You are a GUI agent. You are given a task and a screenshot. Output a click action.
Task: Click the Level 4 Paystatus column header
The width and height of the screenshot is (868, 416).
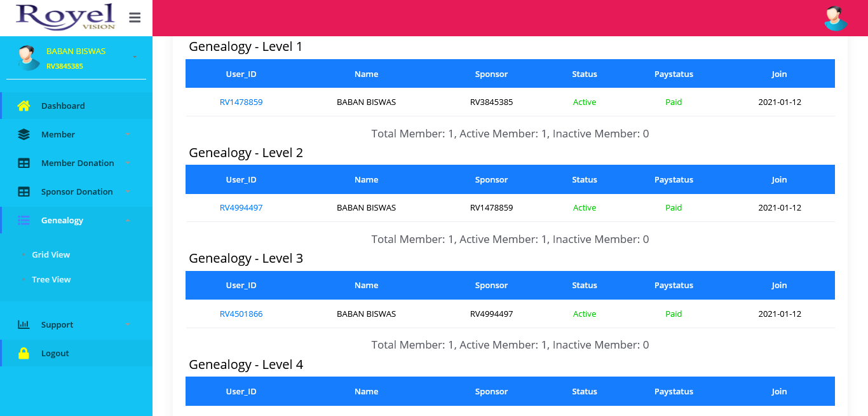674,391
